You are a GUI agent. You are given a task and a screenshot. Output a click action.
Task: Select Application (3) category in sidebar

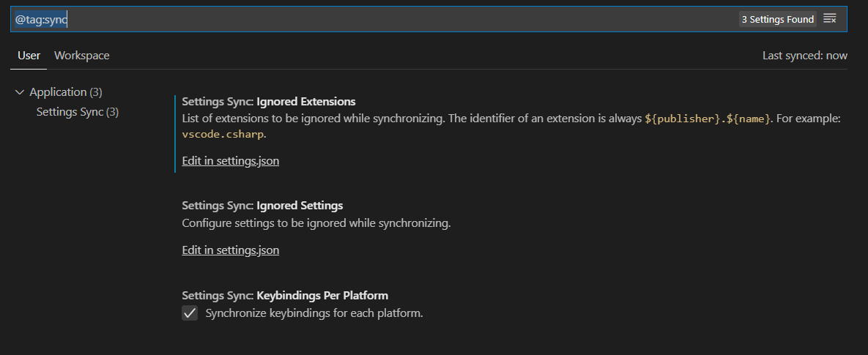66,91
